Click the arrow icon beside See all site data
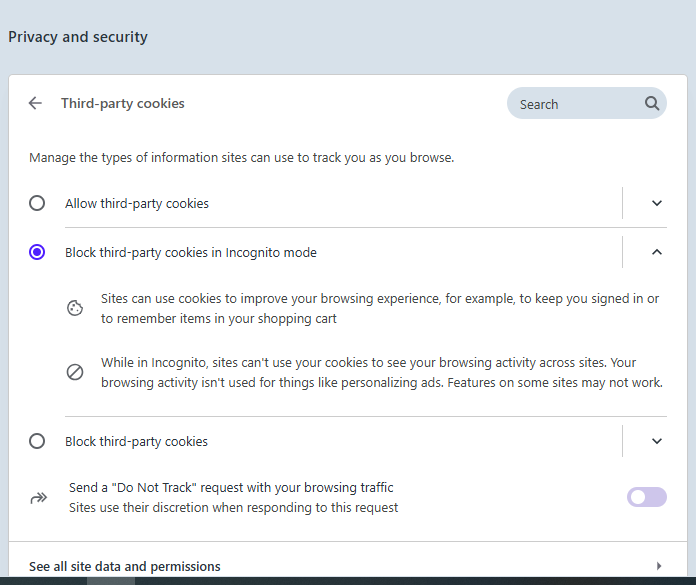Viewport: 696px width, 585px height. [x=659, y=566]
